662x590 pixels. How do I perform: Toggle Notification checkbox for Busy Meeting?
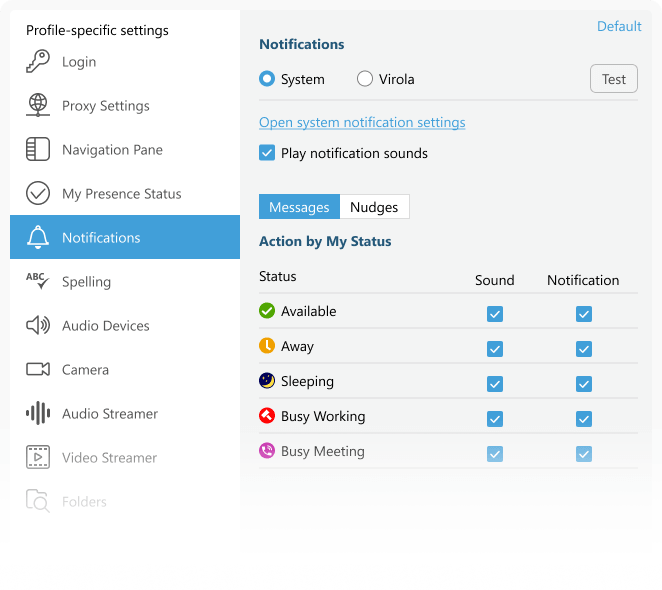point(584,454)
